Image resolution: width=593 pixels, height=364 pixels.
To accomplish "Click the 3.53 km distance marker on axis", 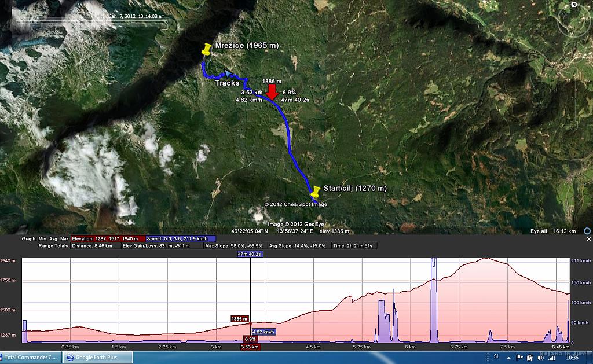I will 250,347.
